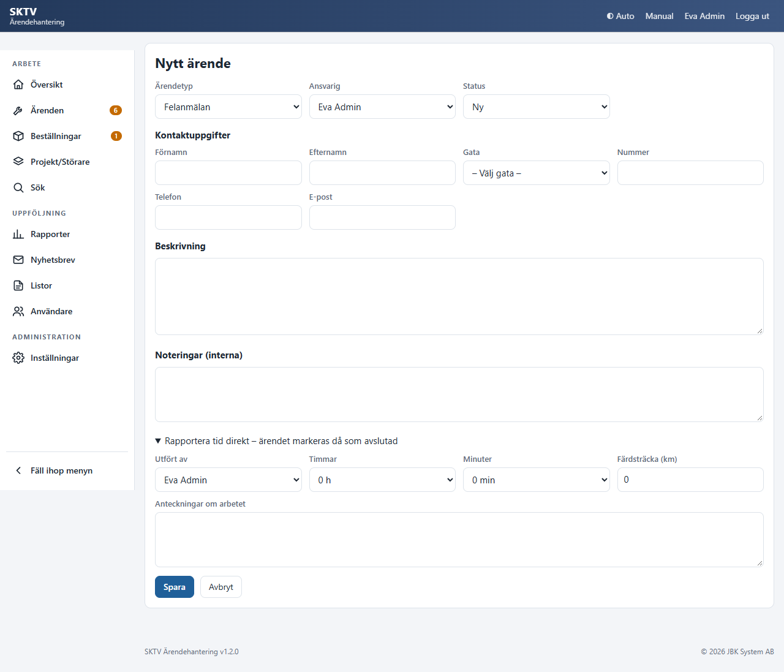Click the collapse menu chevron icon
This screenshot has width=784, height=672.
pyautogui.click(x=18, y=470)
